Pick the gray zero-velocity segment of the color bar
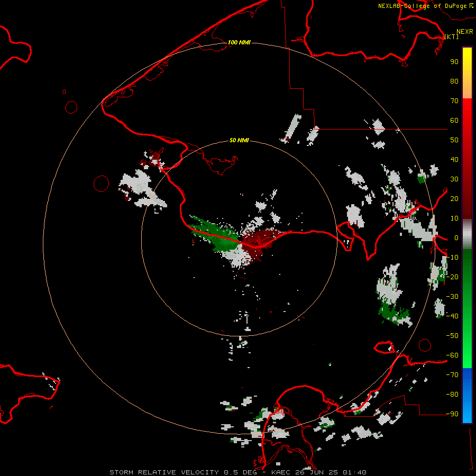Viewport: 476px width, 476px height. (467, 234)
